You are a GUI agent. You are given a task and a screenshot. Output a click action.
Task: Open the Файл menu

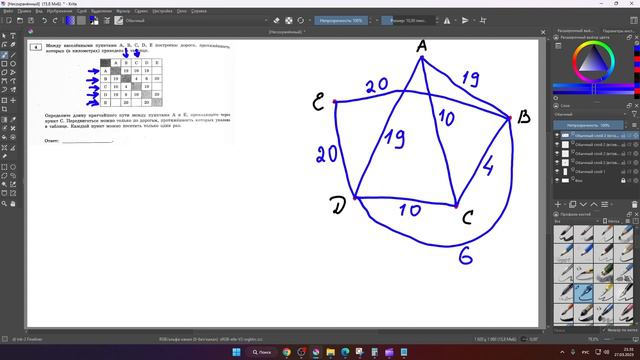pyautogui.click(x=8, y=11)
